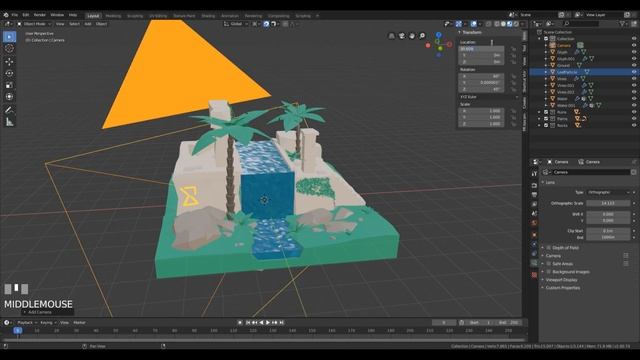
Task: Toggle visibility of the Rocks collection
Action: 634,125
